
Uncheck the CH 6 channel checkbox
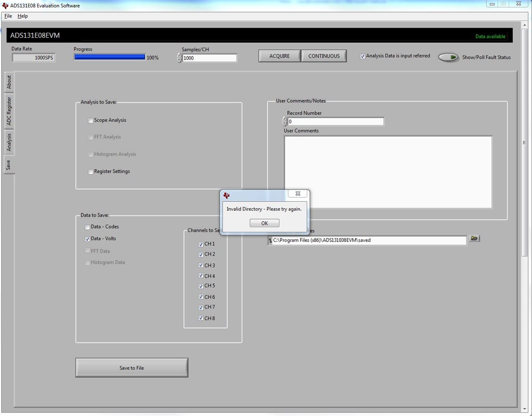(201, 297)
